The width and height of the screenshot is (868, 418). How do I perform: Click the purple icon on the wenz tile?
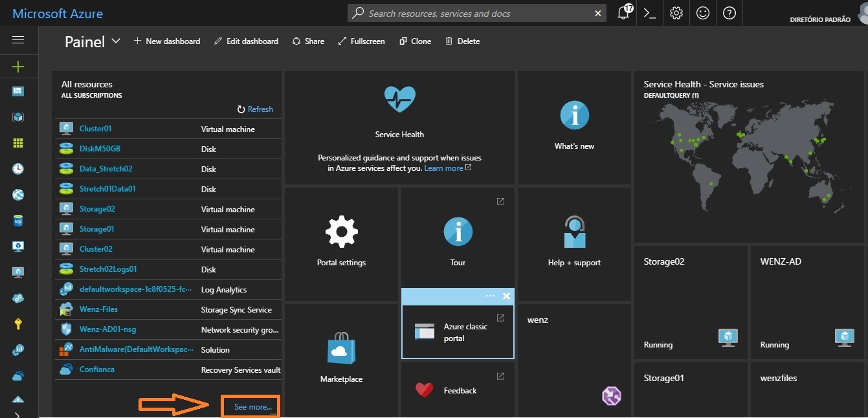[612, 395]
